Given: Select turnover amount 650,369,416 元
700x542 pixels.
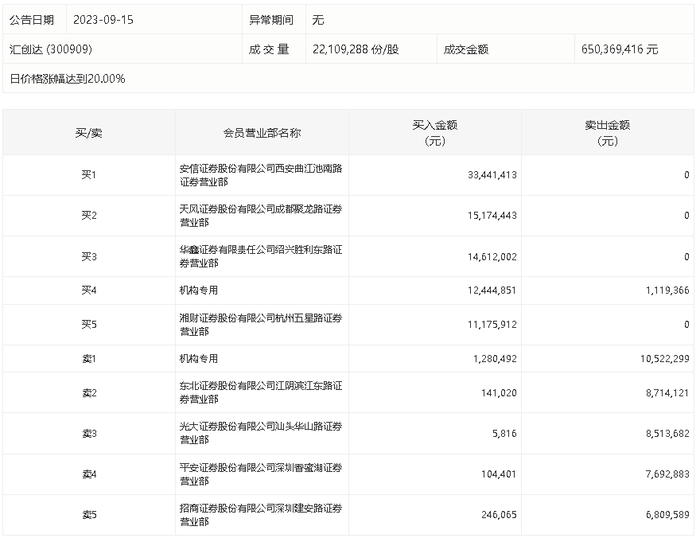Looking at the screenshot, I should [620, 49].
